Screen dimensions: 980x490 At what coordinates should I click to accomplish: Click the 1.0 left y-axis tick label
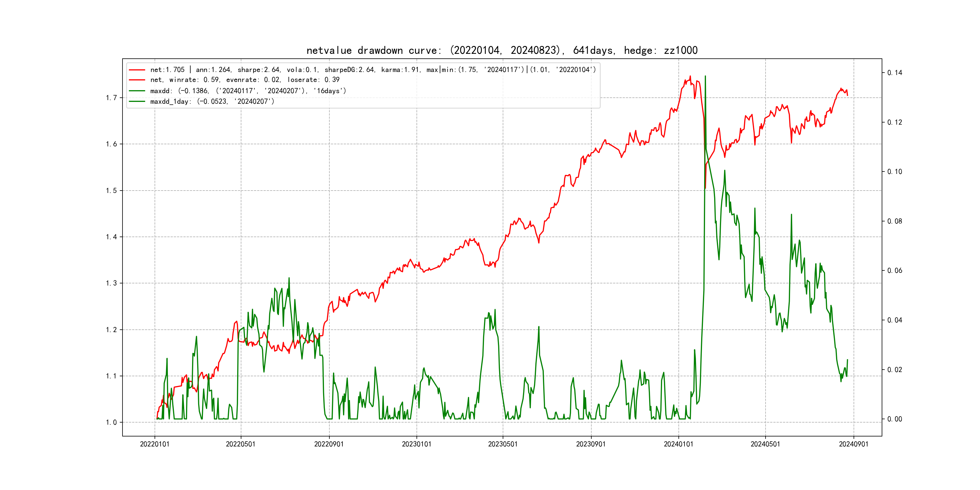111,423
